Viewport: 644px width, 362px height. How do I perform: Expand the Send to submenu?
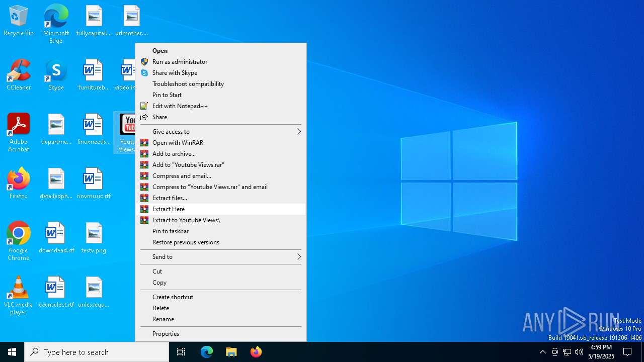pyautogui.click(x=221, y=257)
